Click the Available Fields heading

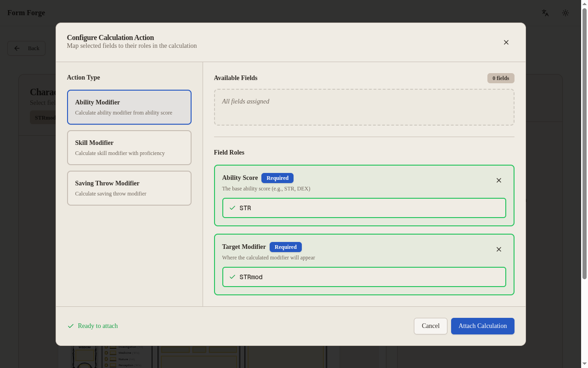click(x=236, y=78)
